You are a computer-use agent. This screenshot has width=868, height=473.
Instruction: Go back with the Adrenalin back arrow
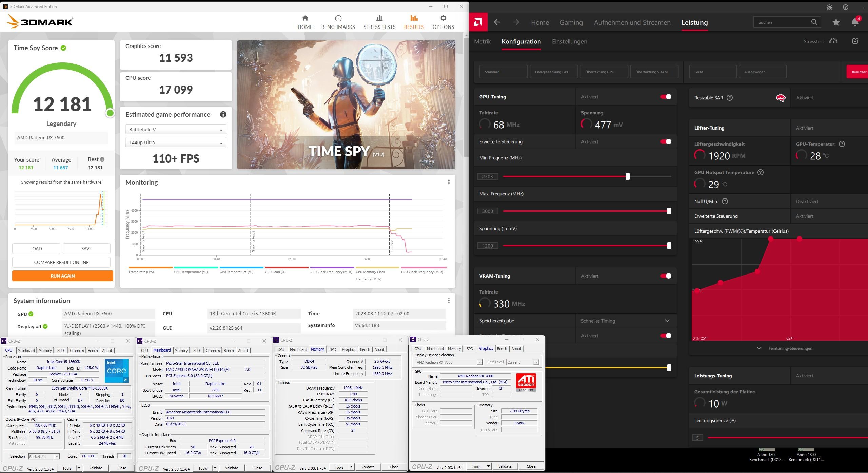click(497, 22)
